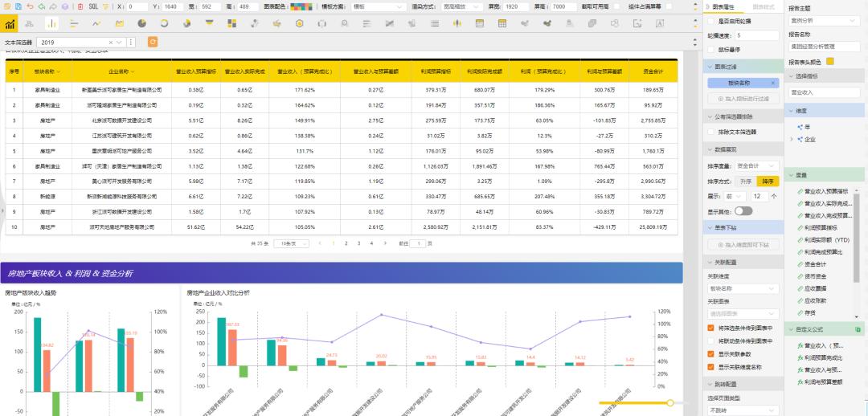Choose the line chart type icon
Image resolution: width=868 pixels, height=416 pixels.
[x=97, y=24]
